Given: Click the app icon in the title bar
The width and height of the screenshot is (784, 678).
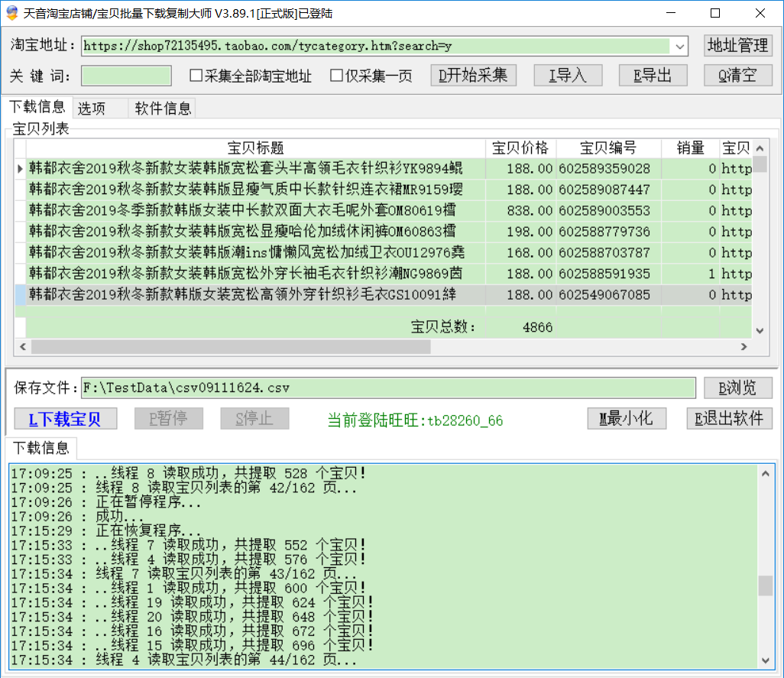Looking at the screenshot, I should tap(11, 13).
